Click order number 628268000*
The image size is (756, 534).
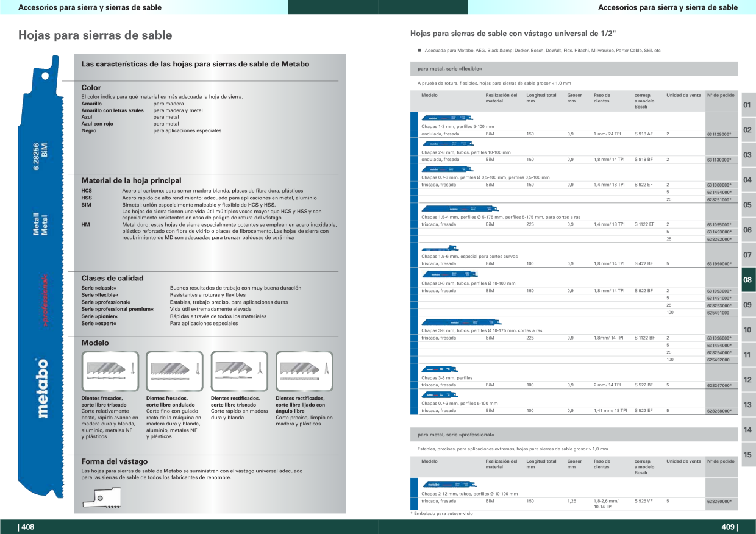[x=719, y=411]
